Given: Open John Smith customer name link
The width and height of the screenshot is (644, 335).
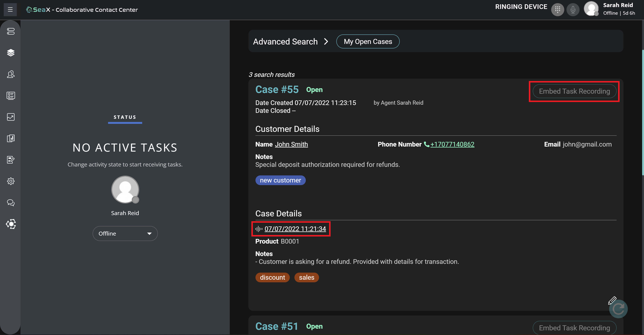Looking at the screenshot, I should (x=291, y=144).
